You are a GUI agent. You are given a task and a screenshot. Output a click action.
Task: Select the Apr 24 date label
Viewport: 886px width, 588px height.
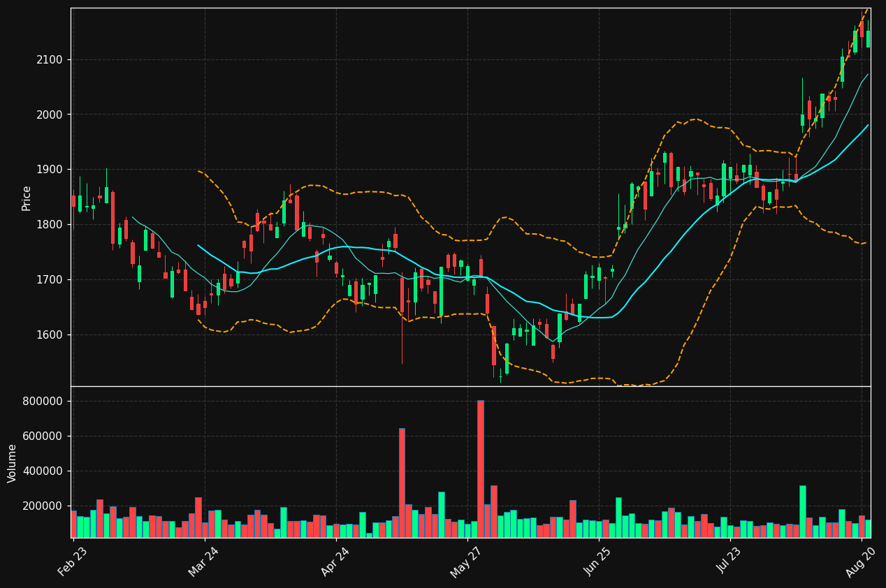click(x=335, y=561)
